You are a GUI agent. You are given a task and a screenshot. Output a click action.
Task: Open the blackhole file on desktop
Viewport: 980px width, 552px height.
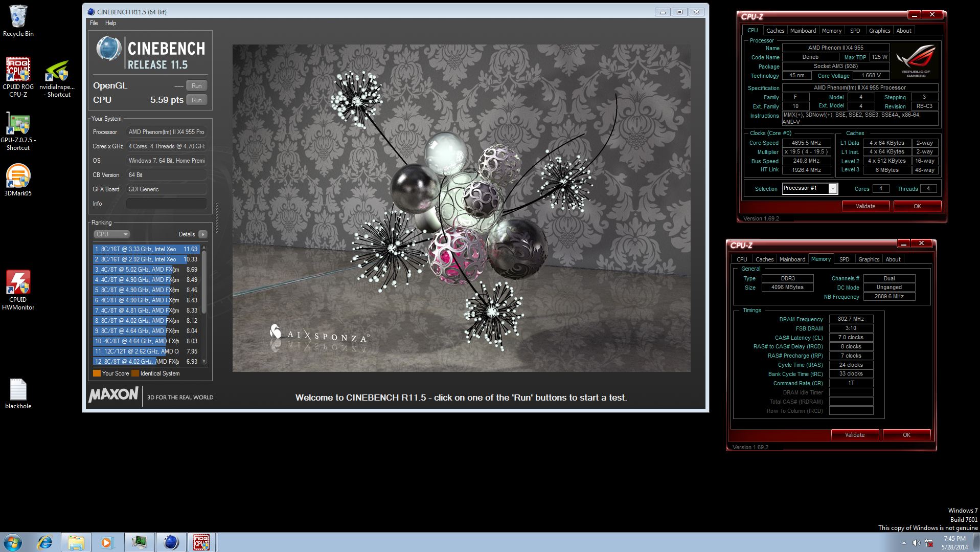point(18,394)
